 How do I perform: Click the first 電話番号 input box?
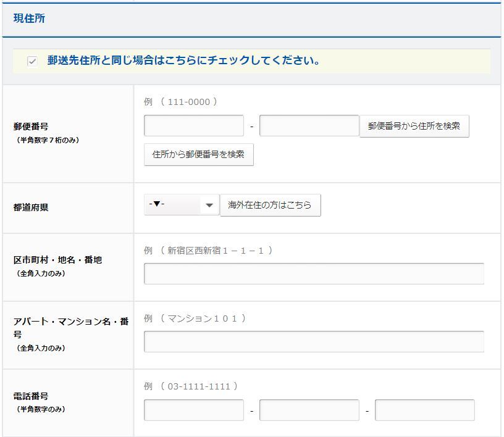click(x=194, y=410)
